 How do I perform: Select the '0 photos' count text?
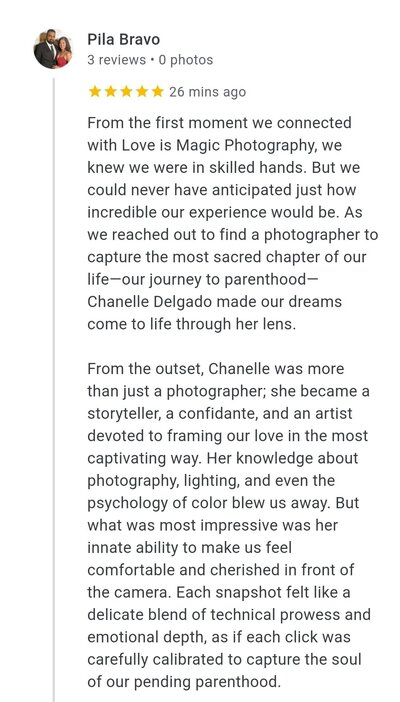click(186, 60)
